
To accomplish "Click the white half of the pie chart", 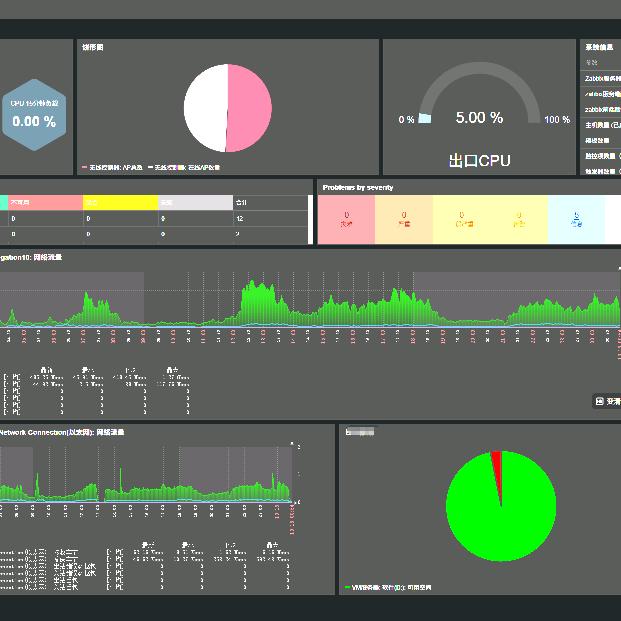I will pos(205,108).
